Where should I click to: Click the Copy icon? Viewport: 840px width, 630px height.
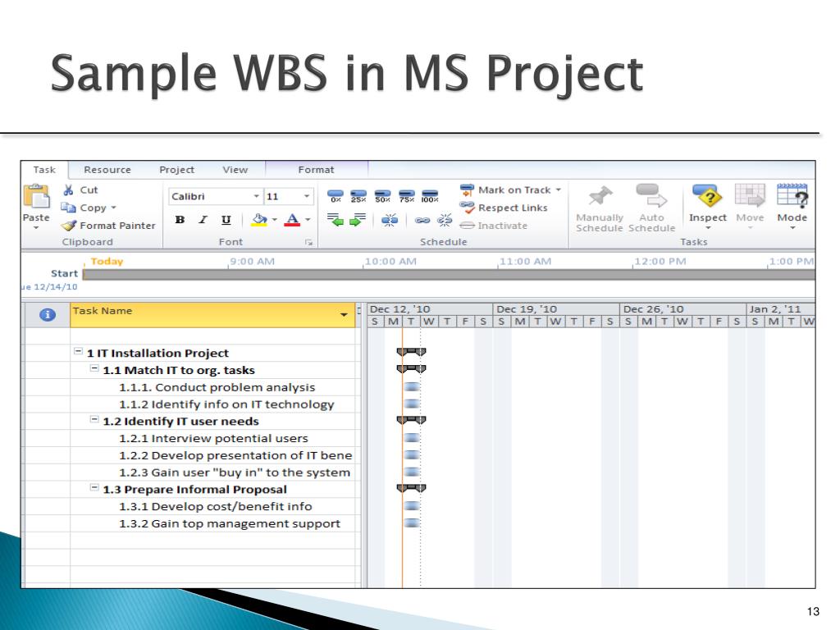coord(68,208)
